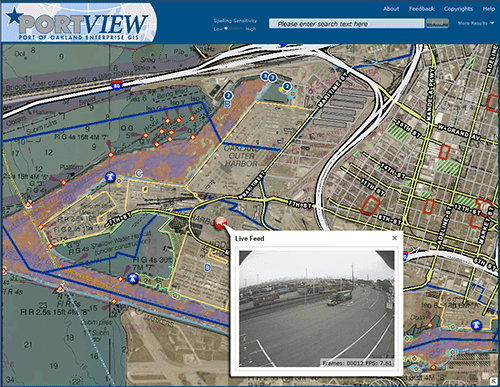The height and width of the screenshot is (387, 500).
Task: Click the red camera marker on the map
Action: pyautogui.click(x=220, y=223)
